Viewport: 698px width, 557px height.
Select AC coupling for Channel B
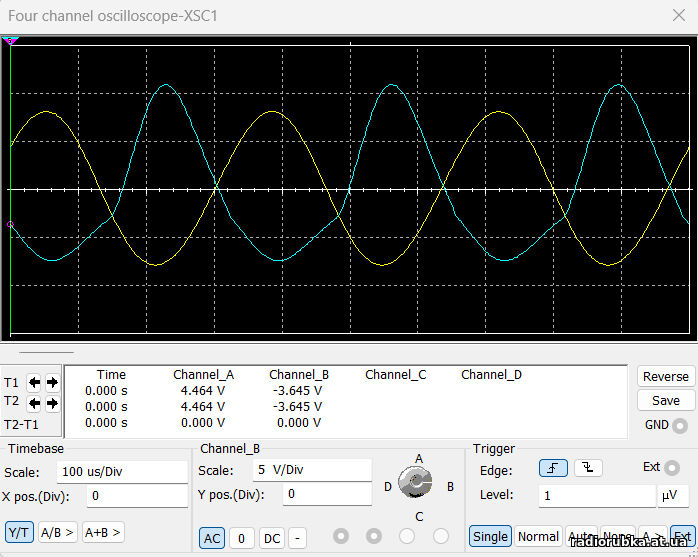click(x=212, y=538)
